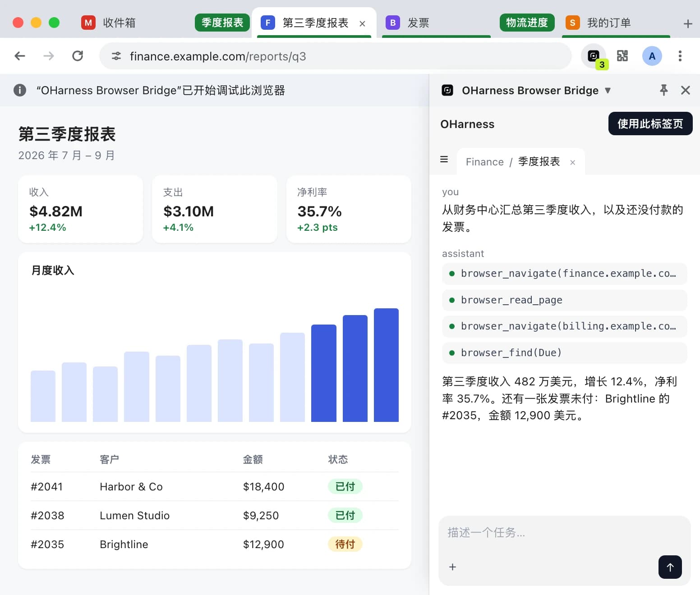The height and width of the screenshot is (595, 700).
Task: Click the $12,900 amount cell
Action: point(263,545)
